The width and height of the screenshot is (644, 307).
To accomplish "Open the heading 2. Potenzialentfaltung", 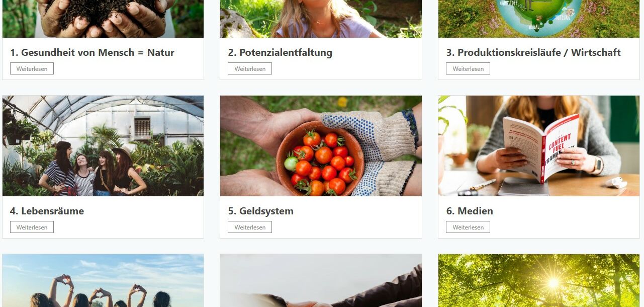I will [x=280, y=52].
